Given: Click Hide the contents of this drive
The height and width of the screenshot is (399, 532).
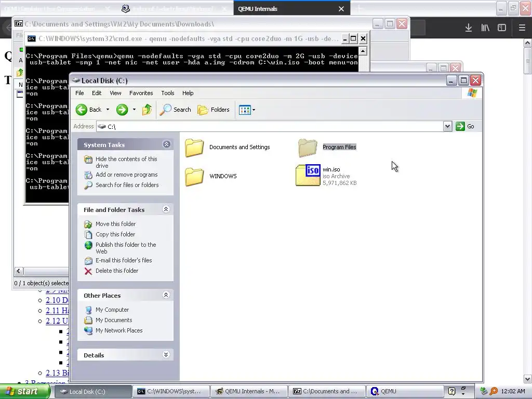Looking at the screenshot, I should point(126,162).
